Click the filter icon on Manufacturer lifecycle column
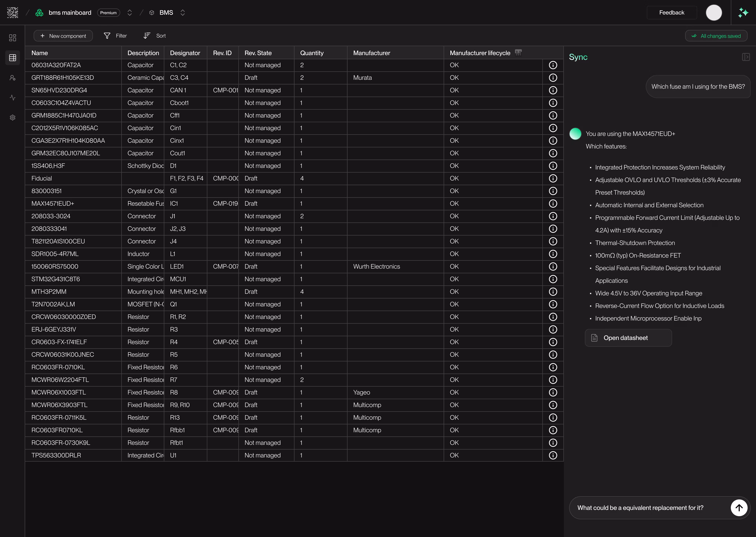The image size is (756, 537). point(518,52)
